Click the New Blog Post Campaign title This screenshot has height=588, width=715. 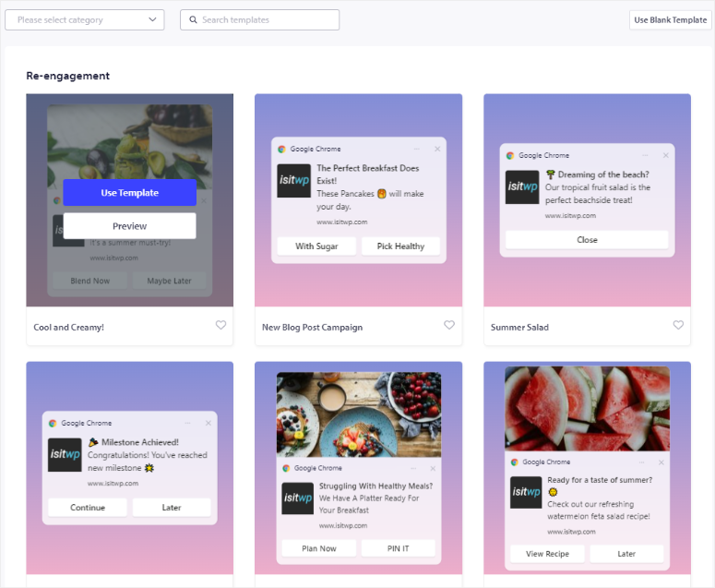313,327
